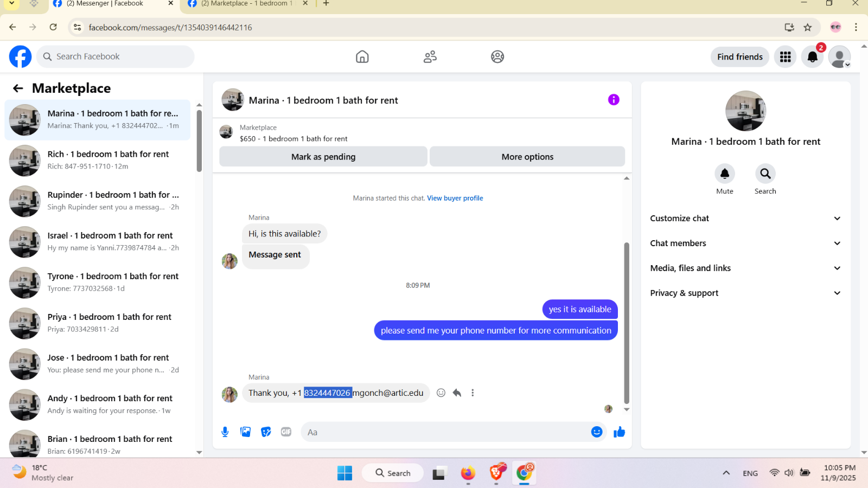React to Marina's last message
Screen dimensions: 868x488
(x=441, y=393)
